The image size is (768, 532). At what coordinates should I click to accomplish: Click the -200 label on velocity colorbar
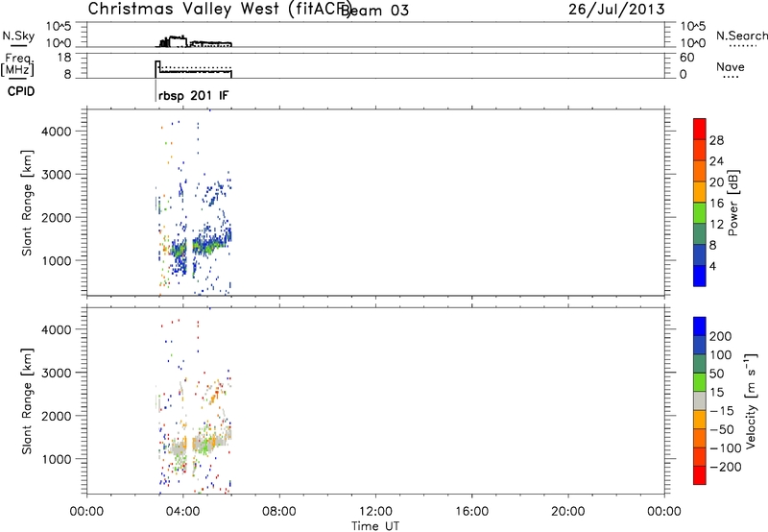point(725,467)
